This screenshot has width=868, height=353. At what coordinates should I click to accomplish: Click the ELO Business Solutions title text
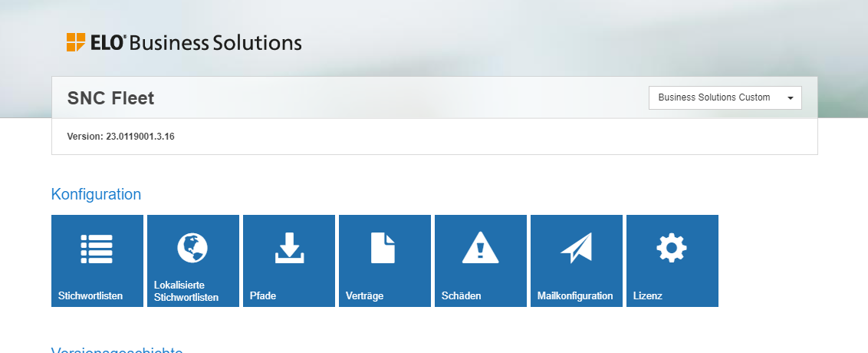215,42
